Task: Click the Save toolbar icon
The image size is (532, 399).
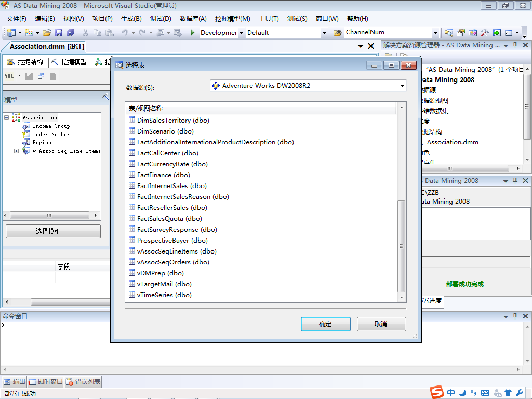Action: click(59, 33)
